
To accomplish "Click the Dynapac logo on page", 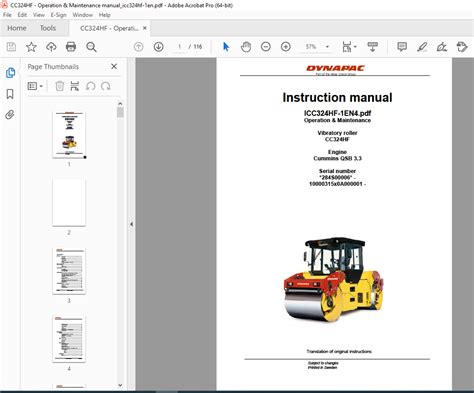I will (x=335, y=69).
